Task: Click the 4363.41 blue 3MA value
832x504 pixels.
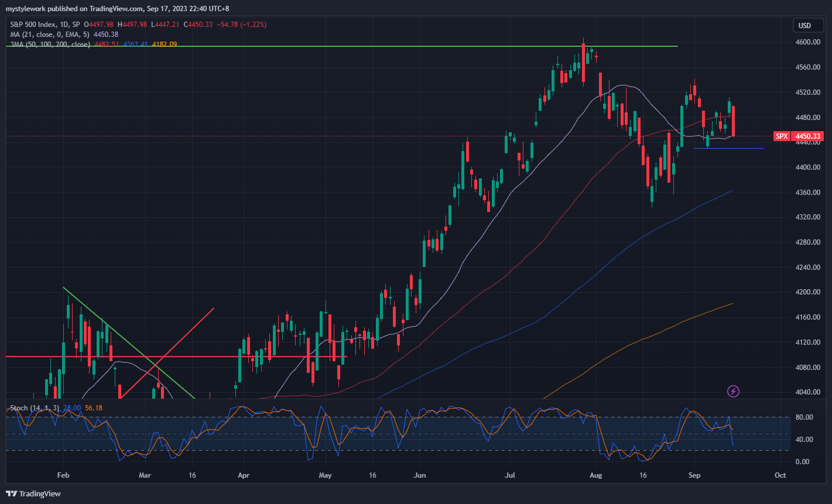Action: tap(136, 44)
